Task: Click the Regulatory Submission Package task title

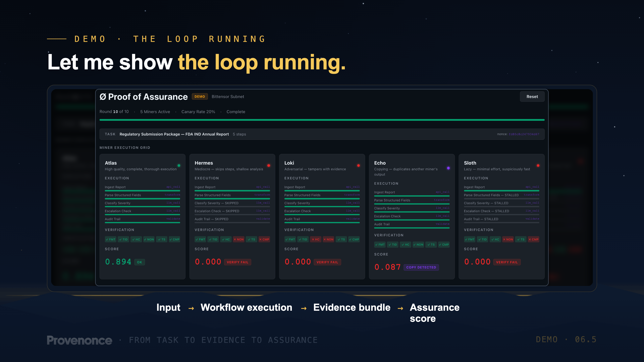Action: tap(174, 134)
